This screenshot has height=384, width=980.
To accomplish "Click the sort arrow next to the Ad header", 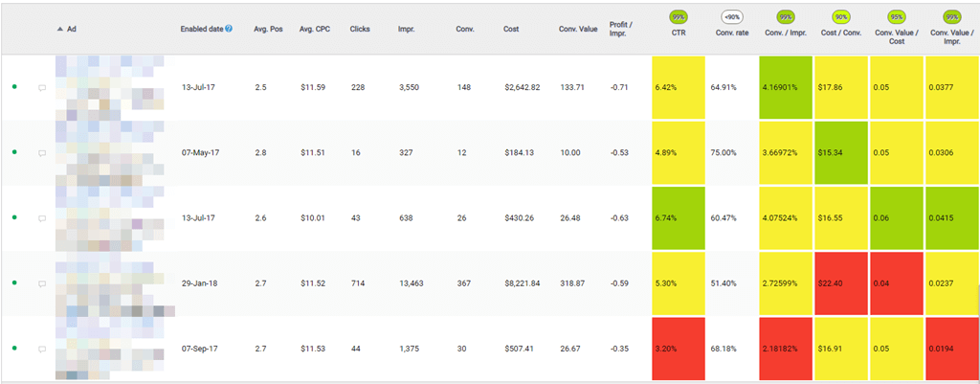I will [x=60, y=30].
